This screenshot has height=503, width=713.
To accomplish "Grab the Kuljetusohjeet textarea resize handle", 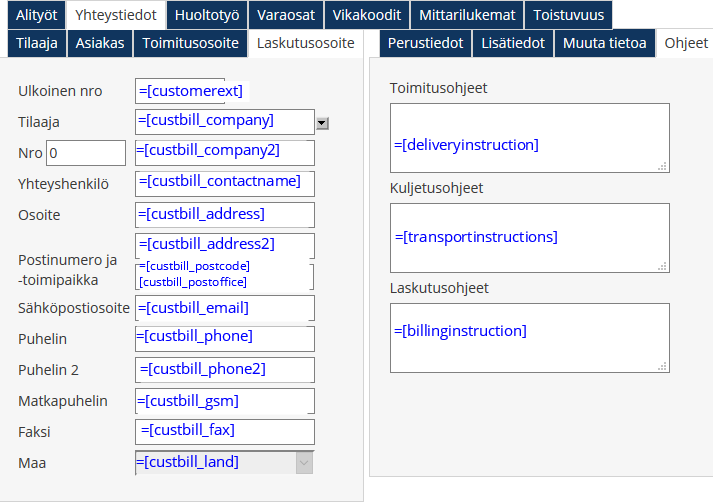I will [662, 266].
